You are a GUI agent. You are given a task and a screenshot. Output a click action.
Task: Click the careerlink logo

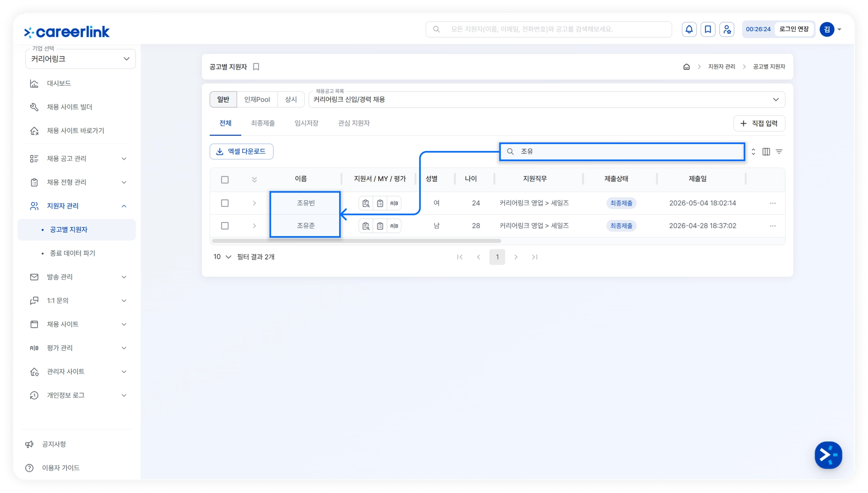[67, 32]
